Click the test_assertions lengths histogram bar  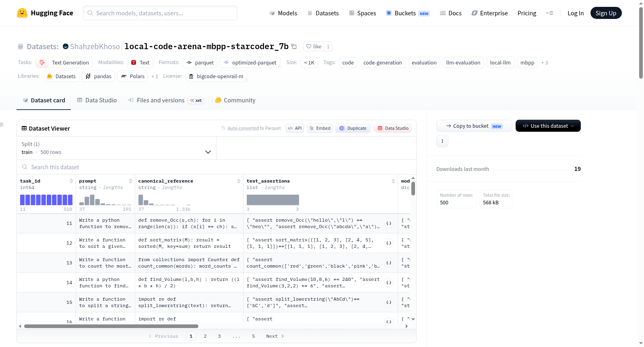tap(273, 200)
